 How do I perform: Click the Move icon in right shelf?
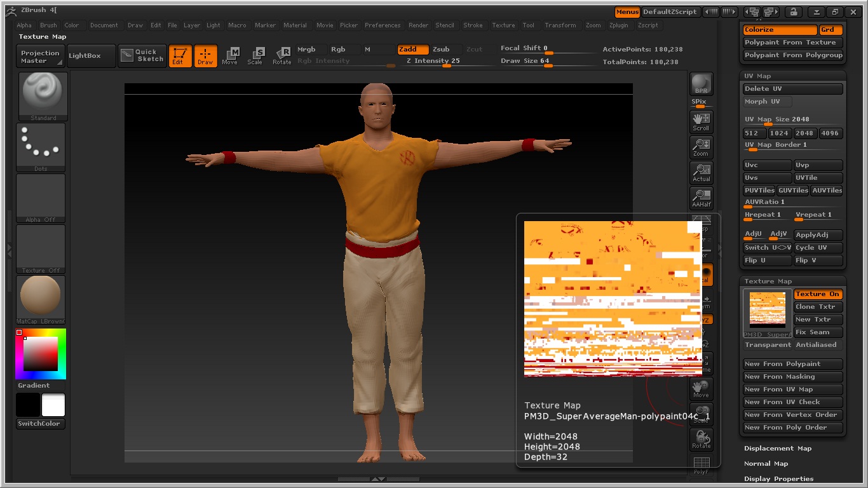(702, 388)
